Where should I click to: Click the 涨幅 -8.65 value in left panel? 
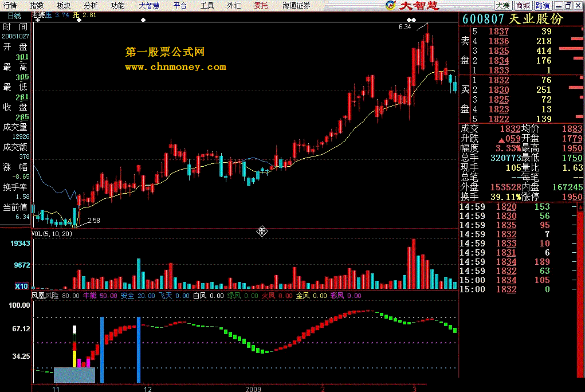pyautogui.click(x=21, y=177)
